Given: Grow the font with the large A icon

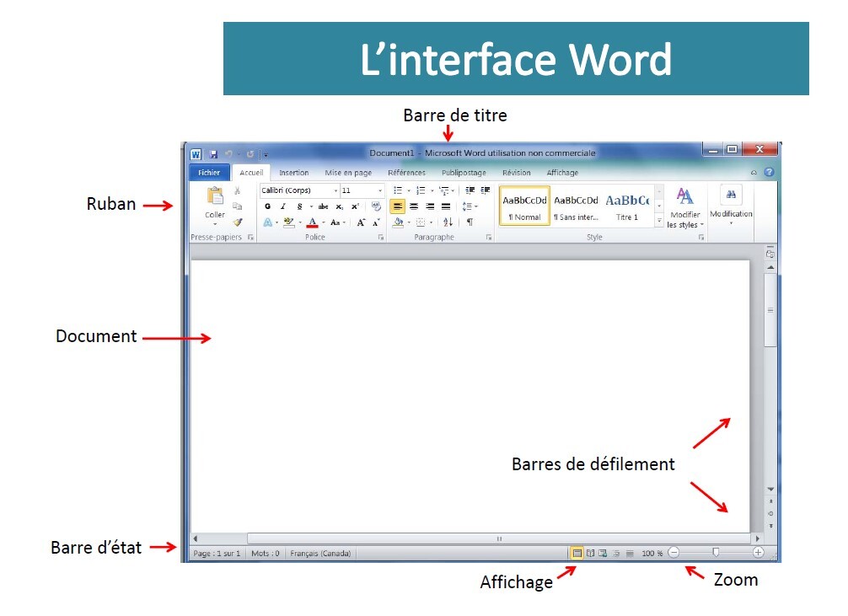Looking at the screenshot, I should pos(361,222).
